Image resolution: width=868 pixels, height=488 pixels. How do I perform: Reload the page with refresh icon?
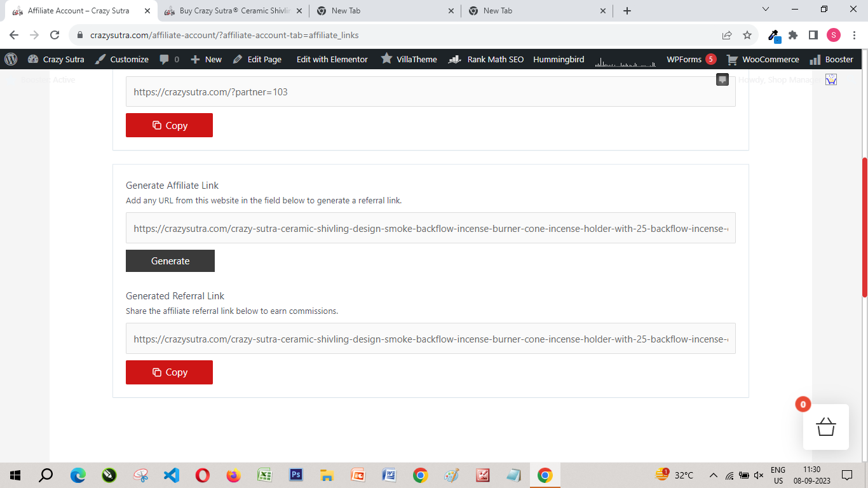tap(55, 35)
